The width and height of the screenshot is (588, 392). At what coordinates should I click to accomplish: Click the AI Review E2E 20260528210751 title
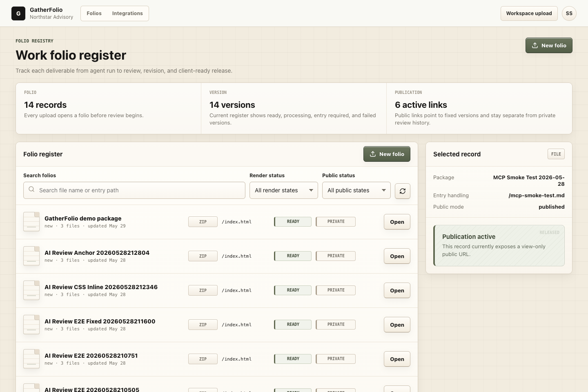pyautogui.click(x=91, y=356)
